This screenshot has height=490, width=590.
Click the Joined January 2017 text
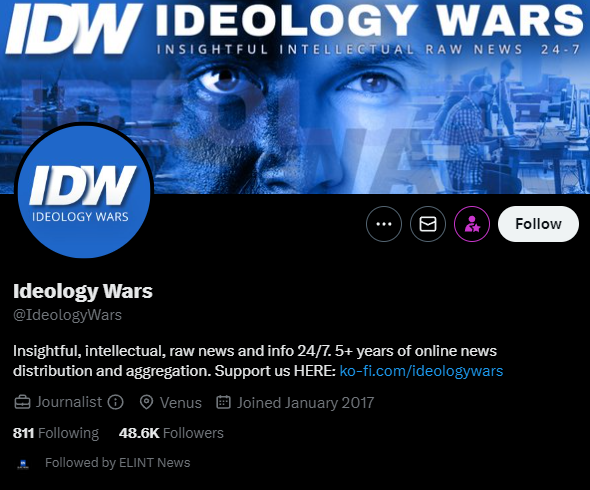click(x=305, y=403)
